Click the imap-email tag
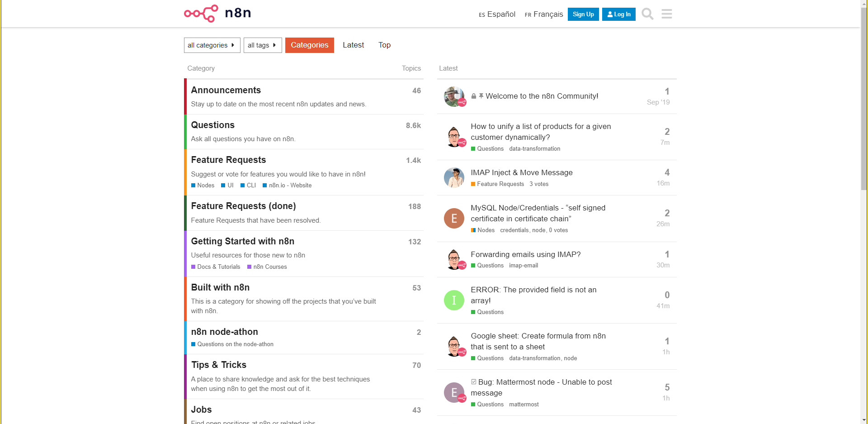This screenshot has width=868, height=424. click(x=524, y=266)
